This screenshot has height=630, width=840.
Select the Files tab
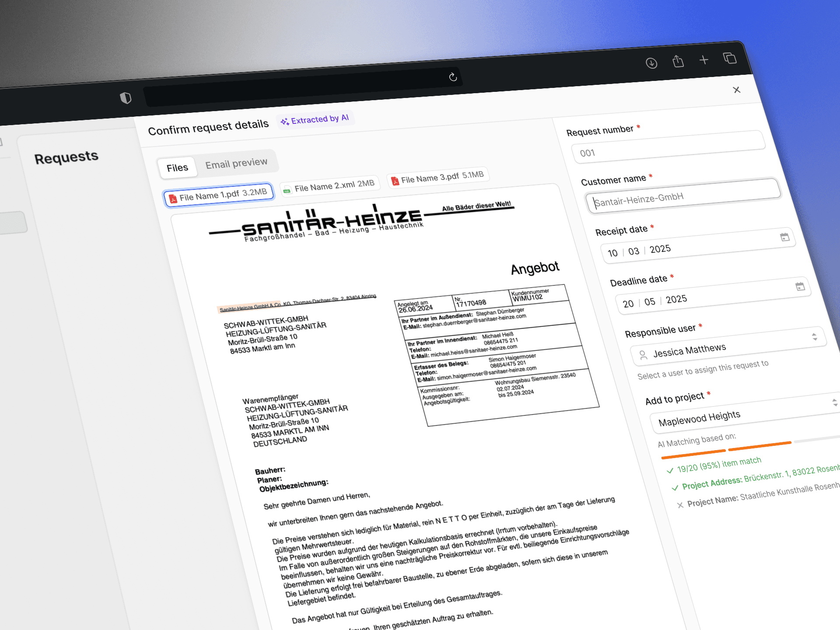(x=177, y=168)
